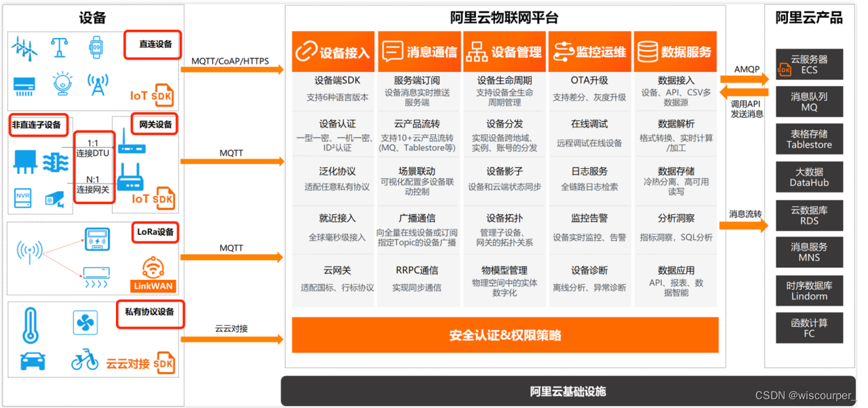This screenshot has width=868, height=408.
Task: Click the car icon
Action: point(33,361)
